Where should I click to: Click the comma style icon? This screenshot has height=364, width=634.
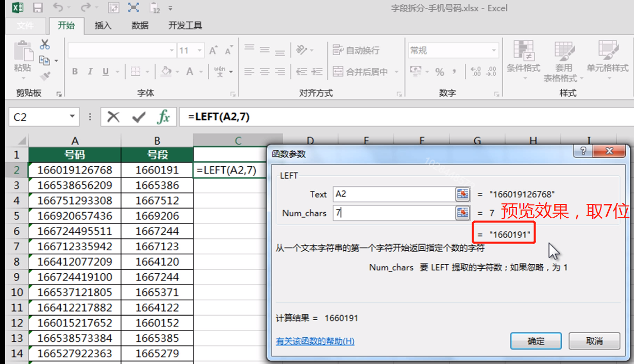pos(454,72)
